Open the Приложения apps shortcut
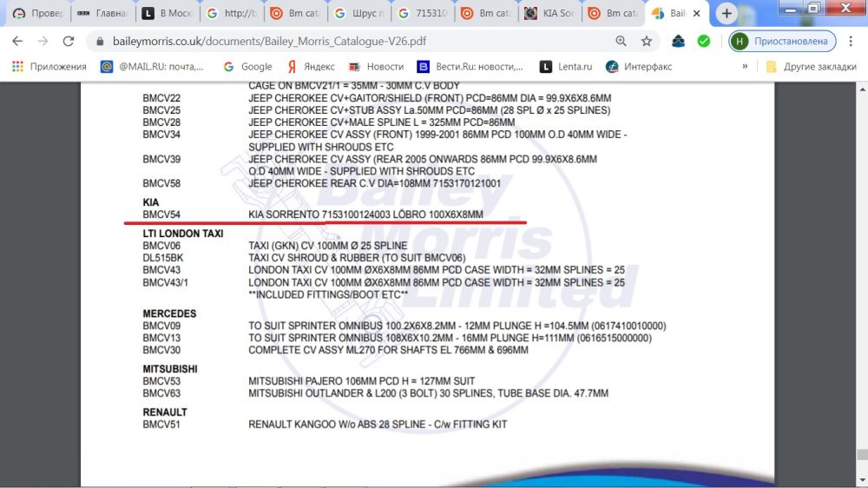Screen dimensions: 868x488 (49, 67)
